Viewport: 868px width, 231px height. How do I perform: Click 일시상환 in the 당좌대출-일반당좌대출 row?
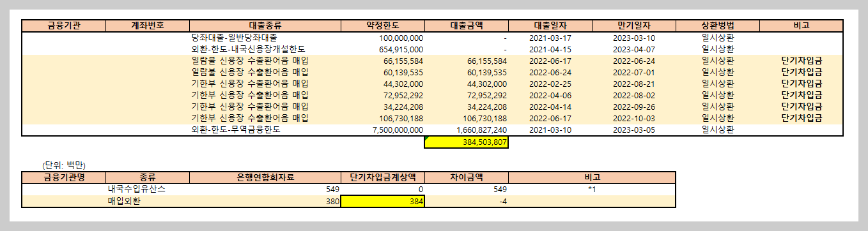coord(718,38)
